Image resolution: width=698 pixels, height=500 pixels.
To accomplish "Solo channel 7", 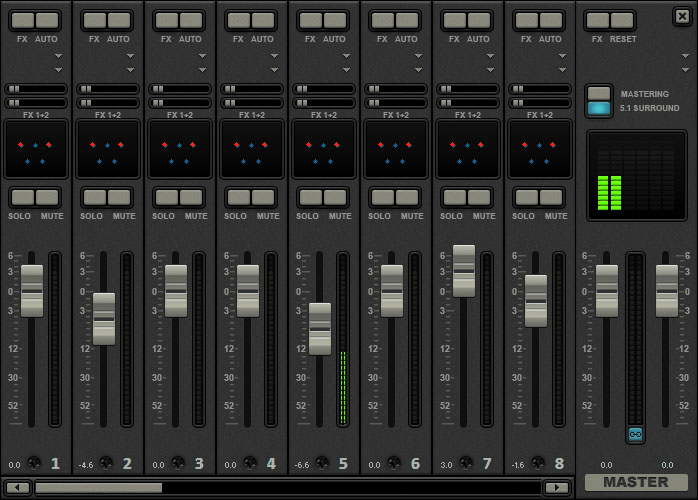I will click(455, 197).
